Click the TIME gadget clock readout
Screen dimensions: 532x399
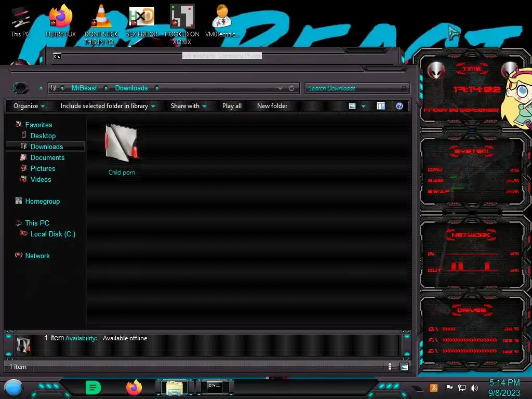click(x=477, y=89)
